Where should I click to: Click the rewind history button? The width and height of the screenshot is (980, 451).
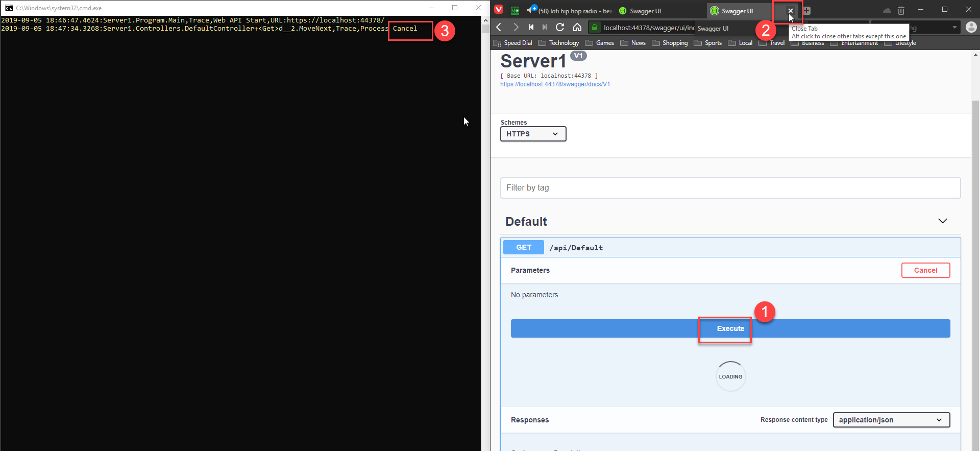(531, 27)
